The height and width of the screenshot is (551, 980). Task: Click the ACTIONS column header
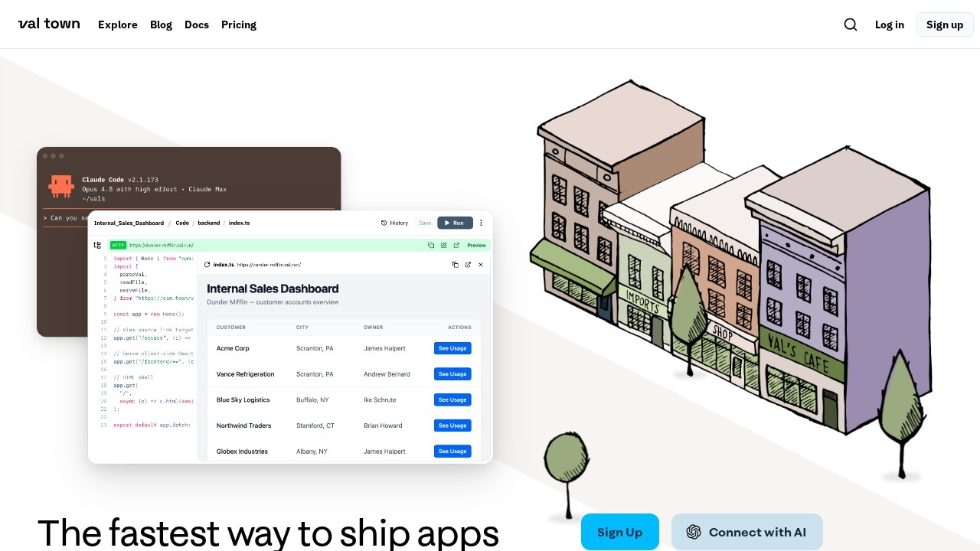[459, 328]
